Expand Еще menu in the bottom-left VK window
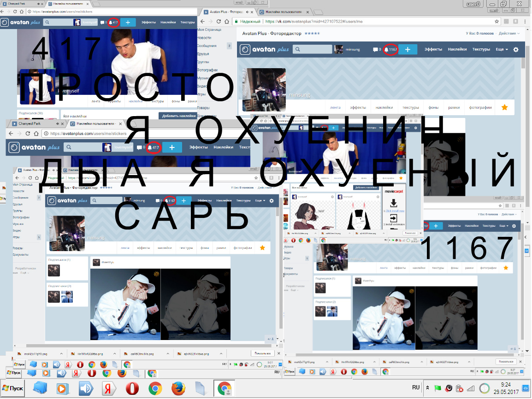 [260, 201]
